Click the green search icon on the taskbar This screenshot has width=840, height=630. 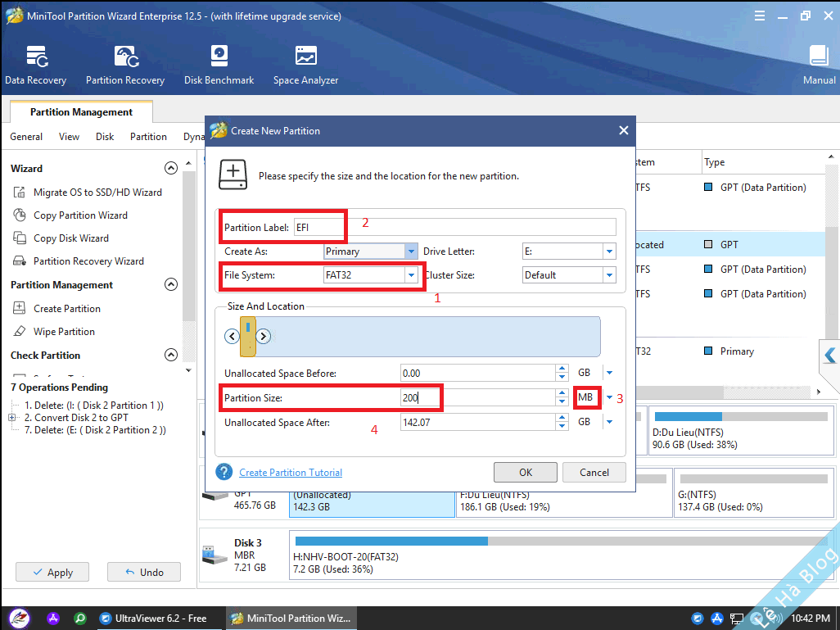[80, 619]
